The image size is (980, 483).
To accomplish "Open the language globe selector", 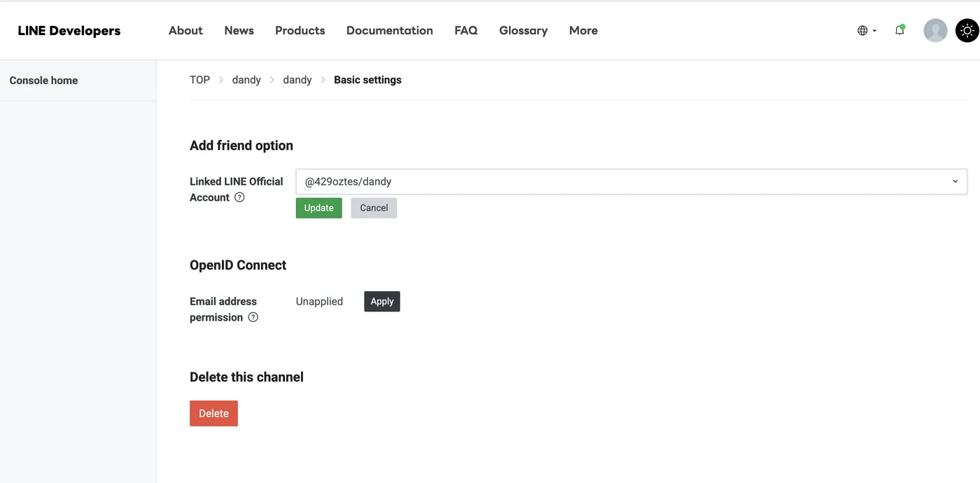I will pyautogui.click(x=867, y=31).
